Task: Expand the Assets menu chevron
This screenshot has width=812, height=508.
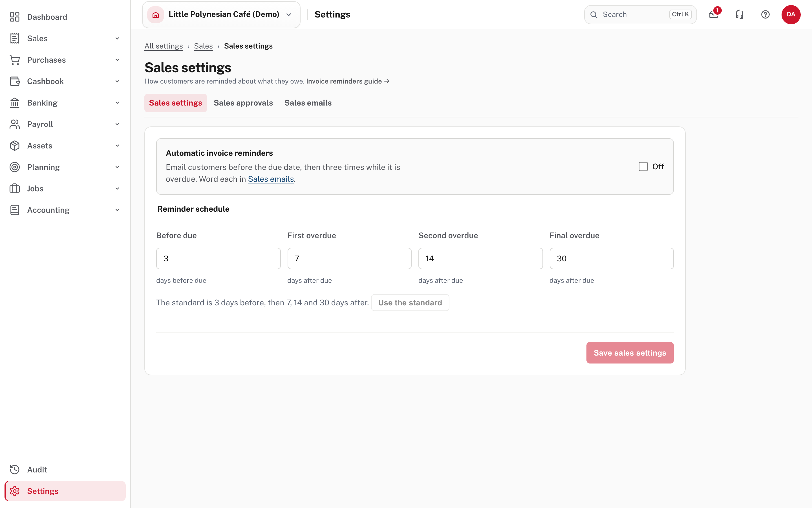Action: point(117,146)
